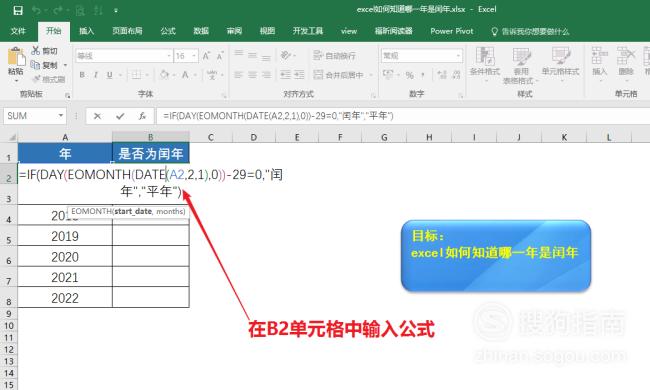The height and width of the screenshot is (390, 650).
Task: Click the decrease decimal icon
Action: click(x=456, y=75)
